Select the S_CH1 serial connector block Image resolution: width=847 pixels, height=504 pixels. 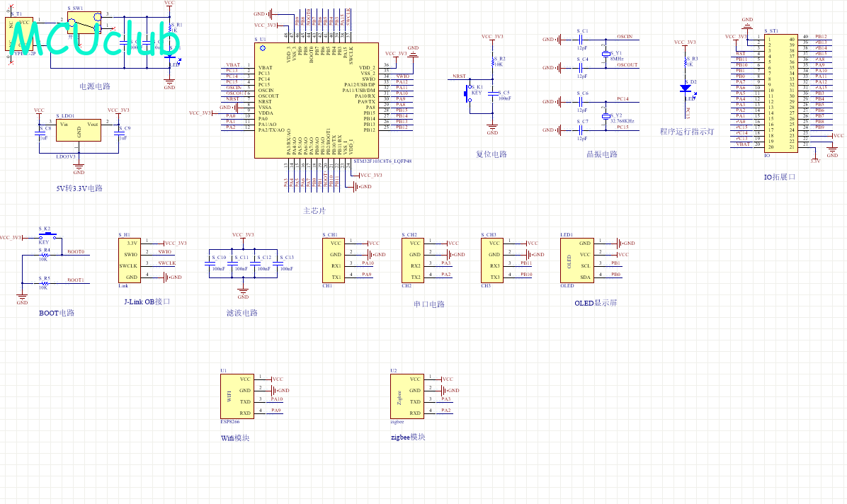(x=334, y=260)
